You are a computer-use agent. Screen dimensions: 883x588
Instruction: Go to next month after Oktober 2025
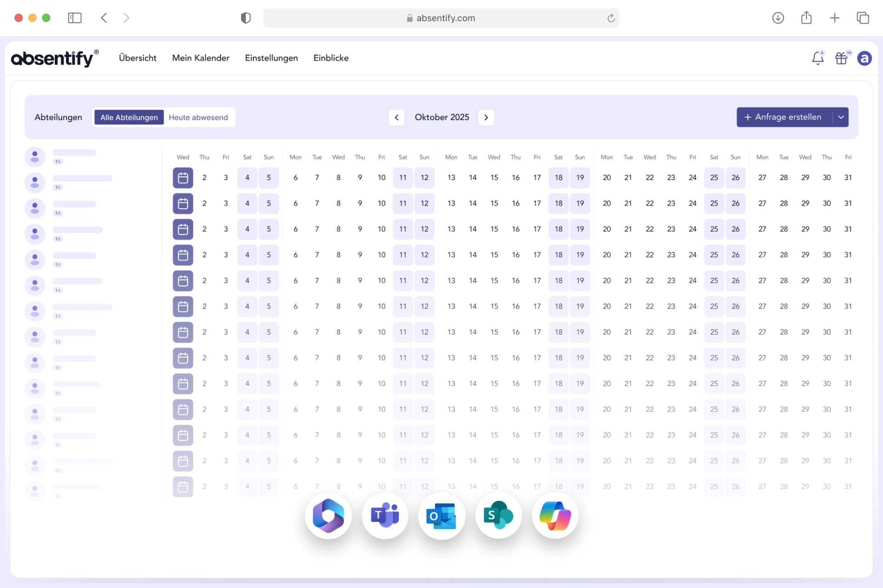click(x=486, y=117)
